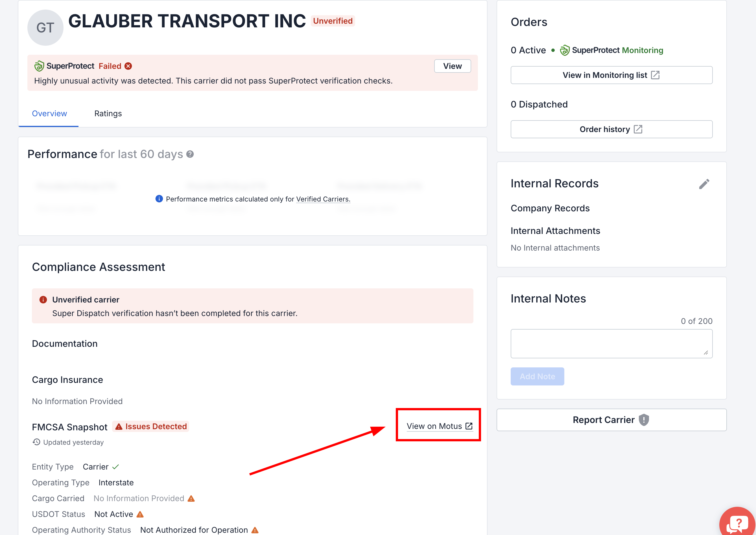Image resolution: width=756 pixels, height=535 pixels.
Task: Click the Report Carrier button
Action: click(611, 420)
